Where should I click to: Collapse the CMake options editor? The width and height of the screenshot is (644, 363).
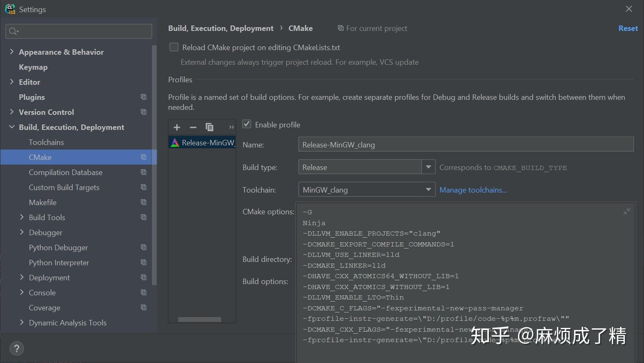626,212
